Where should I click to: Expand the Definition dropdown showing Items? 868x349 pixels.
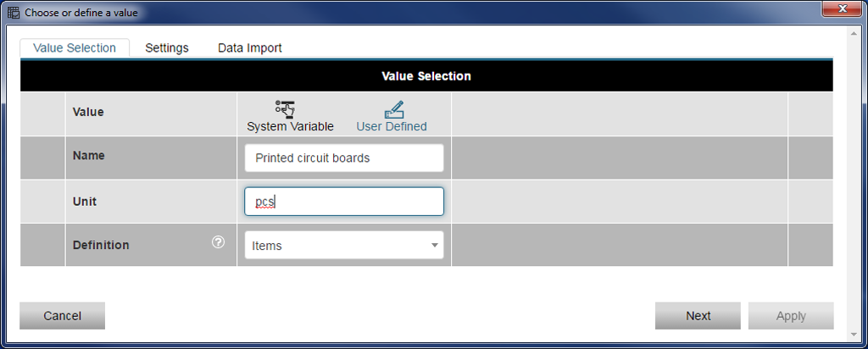(x=343, y=246)
